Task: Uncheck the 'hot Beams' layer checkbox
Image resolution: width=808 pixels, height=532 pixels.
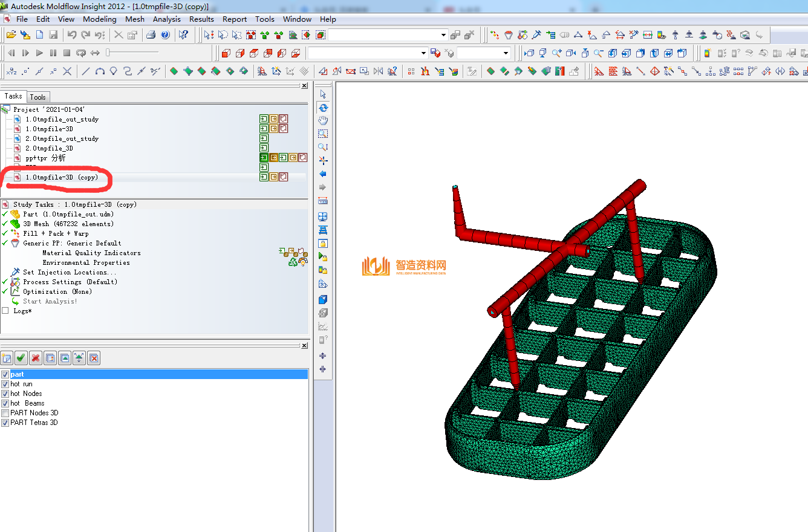Action: pos(5,403)
